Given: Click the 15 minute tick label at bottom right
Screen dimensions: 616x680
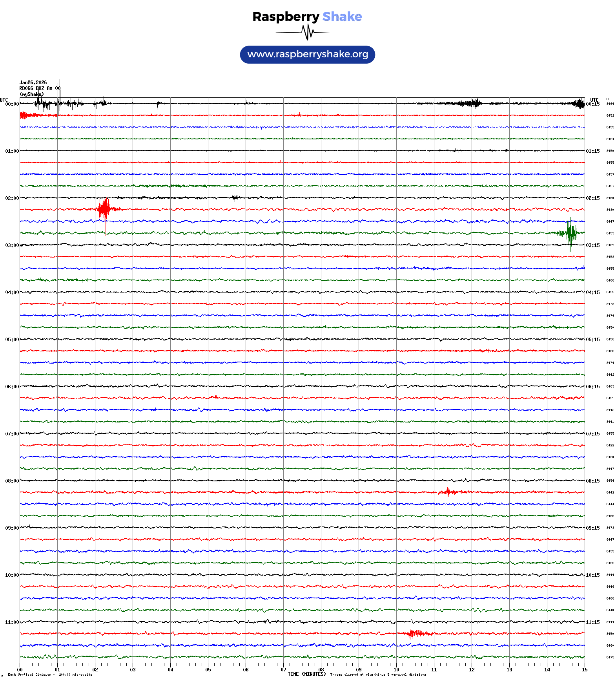Looking at the screenshot, I should click(x=584, y=670).
